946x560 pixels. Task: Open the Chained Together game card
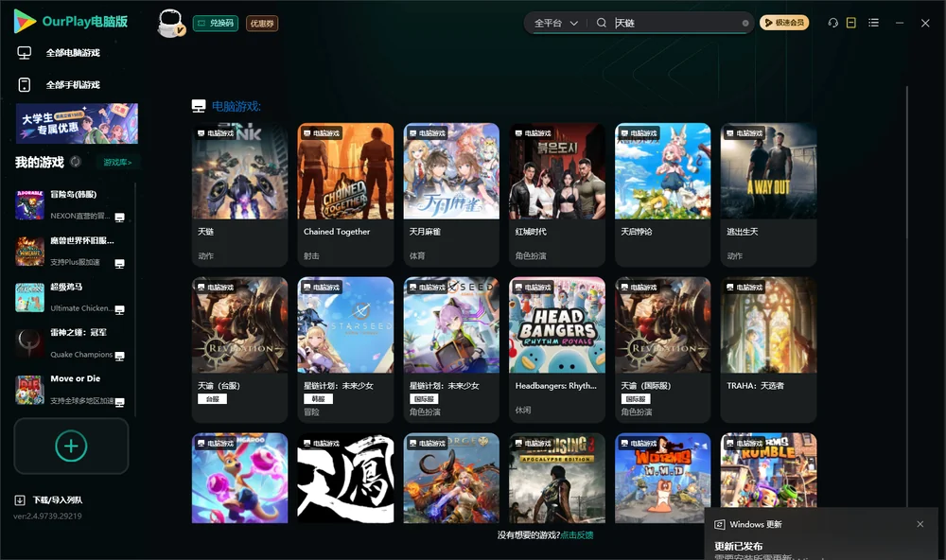[345, 194]
